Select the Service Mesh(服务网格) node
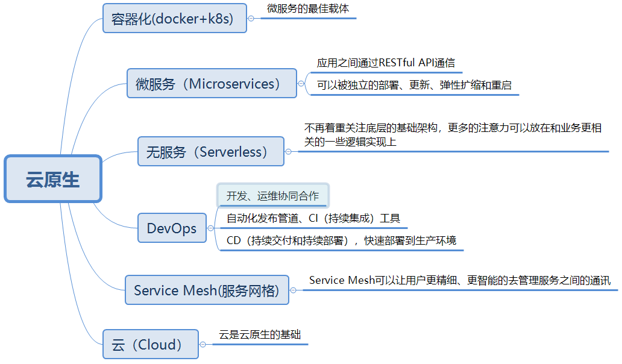Screen dimensions: 622x364 point(207,290)
